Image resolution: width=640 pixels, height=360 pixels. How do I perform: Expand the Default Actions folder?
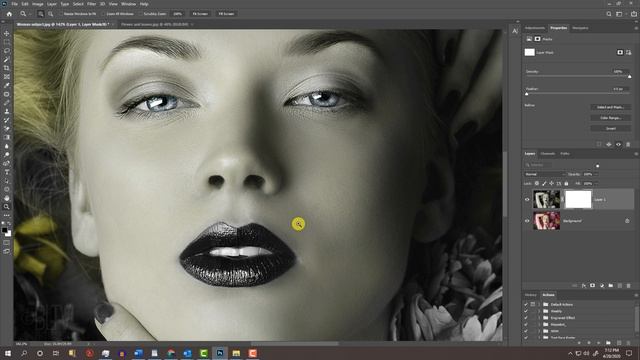pos(539,304)
